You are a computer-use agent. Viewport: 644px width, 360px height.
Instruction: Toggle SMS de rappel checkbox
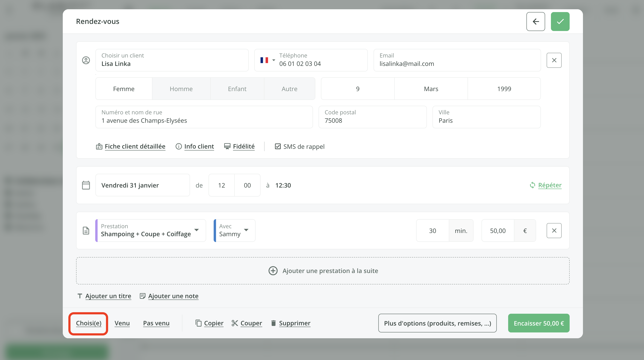[x=278, y=146]
